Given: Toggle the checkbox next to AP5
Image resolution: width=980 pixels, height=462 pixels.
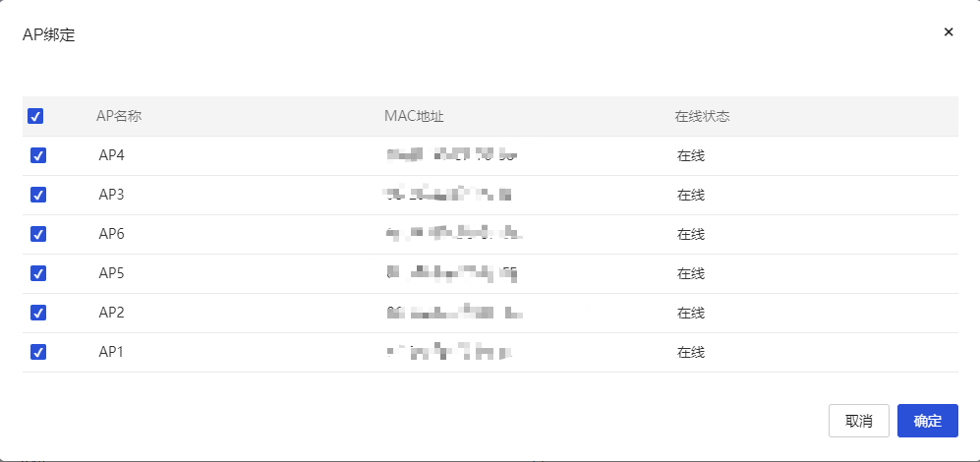Looking at the screenshot, I should 38,273.
